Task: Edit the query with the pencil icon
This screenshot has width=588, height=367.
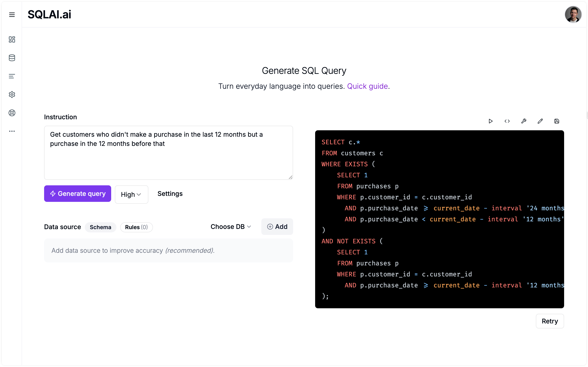Action: pos(540,121)
